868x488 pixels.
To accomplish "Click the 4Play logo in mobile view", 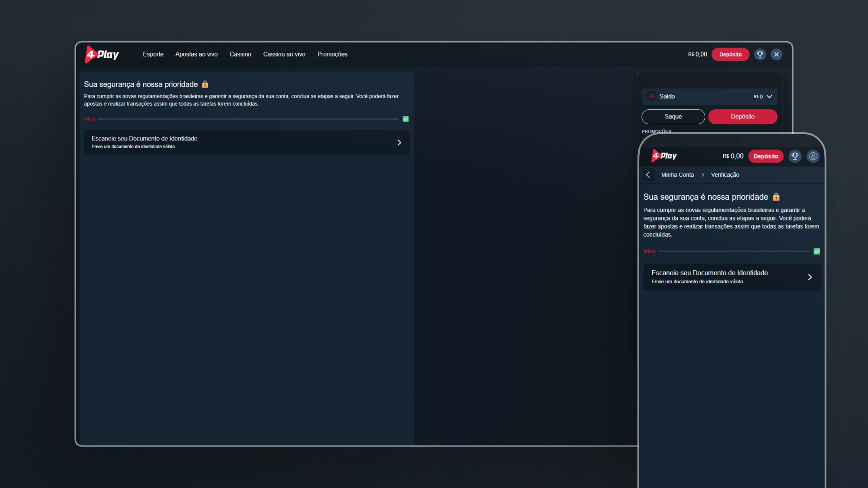I will tap(664, 156).
